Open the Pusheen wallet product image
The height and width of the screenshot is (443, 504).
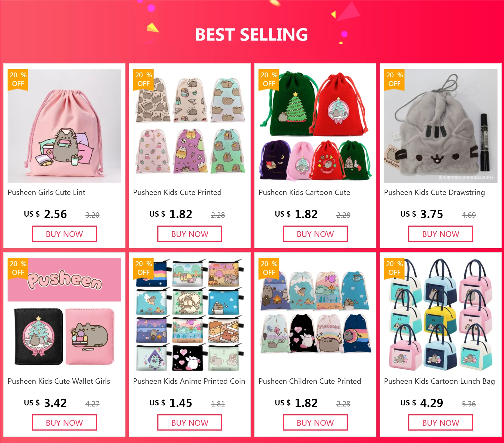64,315
